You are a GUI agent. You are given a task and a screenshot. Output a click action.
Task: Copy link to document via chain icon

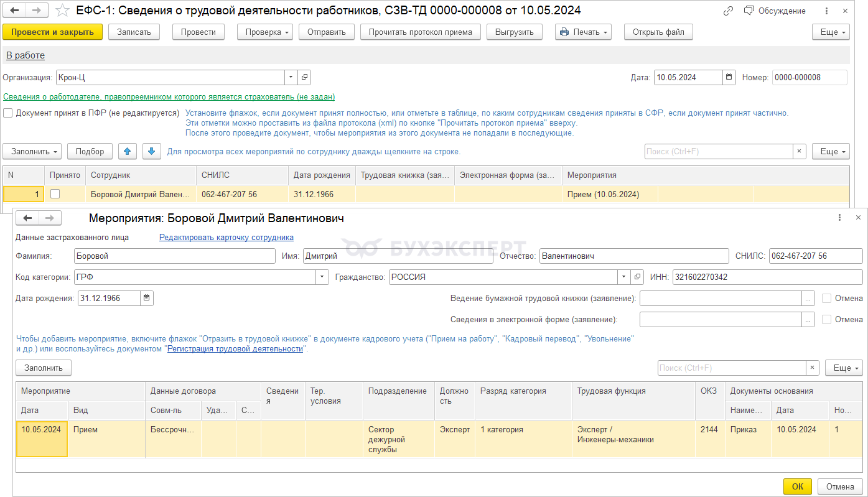pos(728,11)
